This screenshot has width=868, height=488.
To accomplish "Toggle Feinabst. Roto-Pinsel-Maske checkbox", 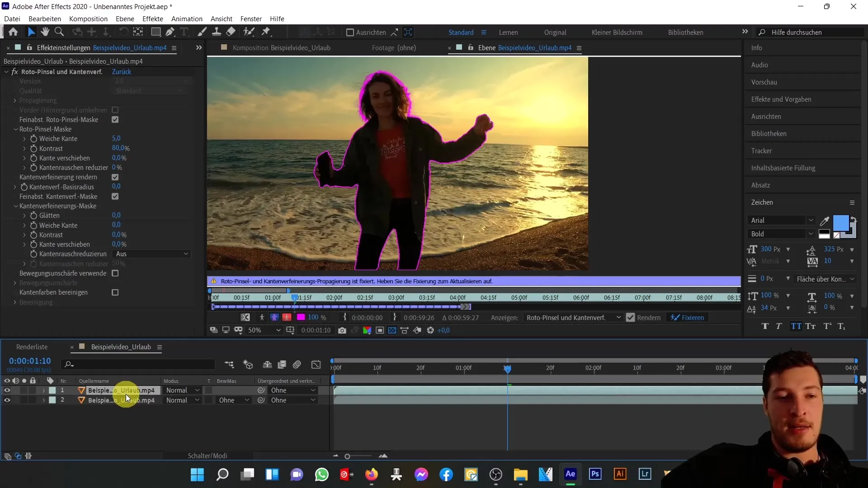I will click(115, 120).
